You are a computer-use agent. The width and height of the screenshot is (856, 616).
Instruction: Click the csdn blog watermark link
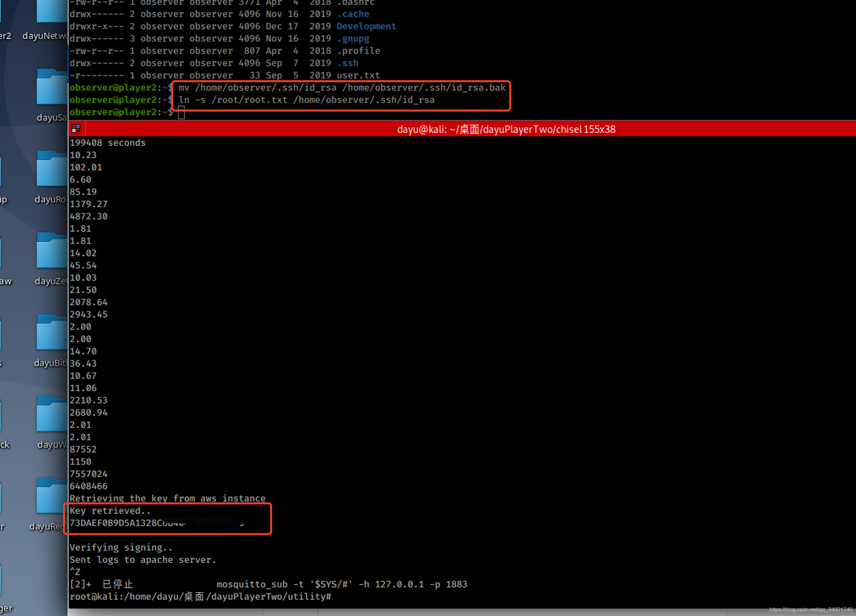click(x=810, y=609)
